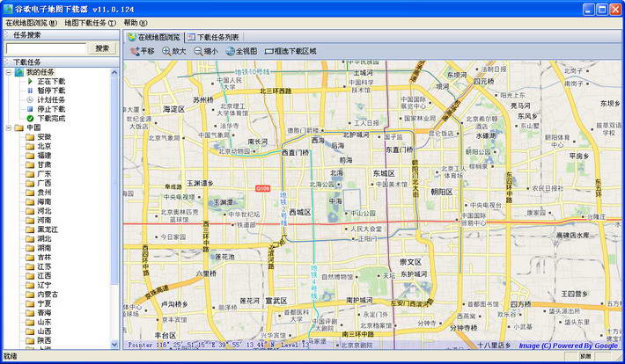Click the folder icon beside 北京
625x364 pixels.
coord(30,146)
